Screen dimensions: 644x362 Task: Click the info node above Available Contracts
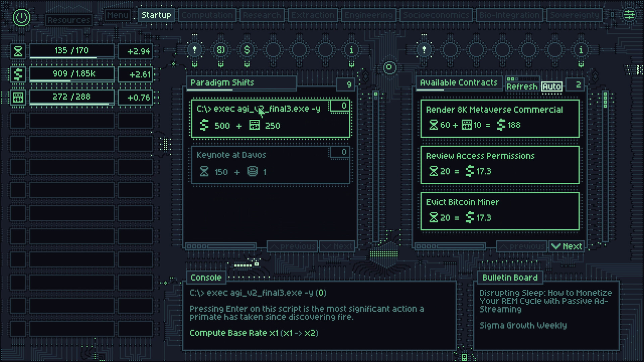[581, 50]
